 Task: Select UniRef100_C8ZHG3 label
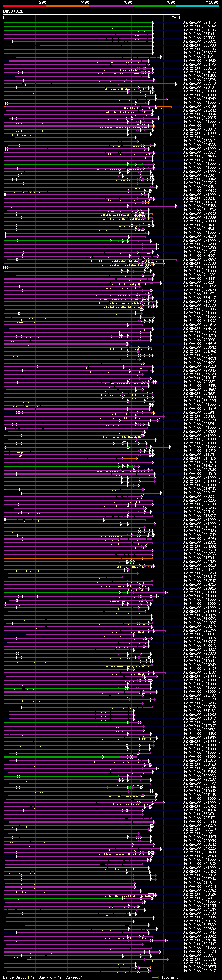(199, 191)
